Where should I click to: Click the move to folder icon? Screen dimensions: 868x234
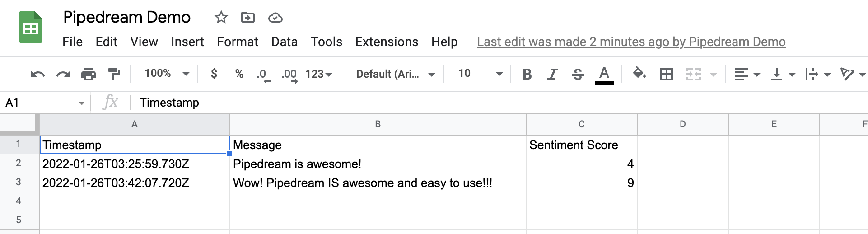coord(247,18)
